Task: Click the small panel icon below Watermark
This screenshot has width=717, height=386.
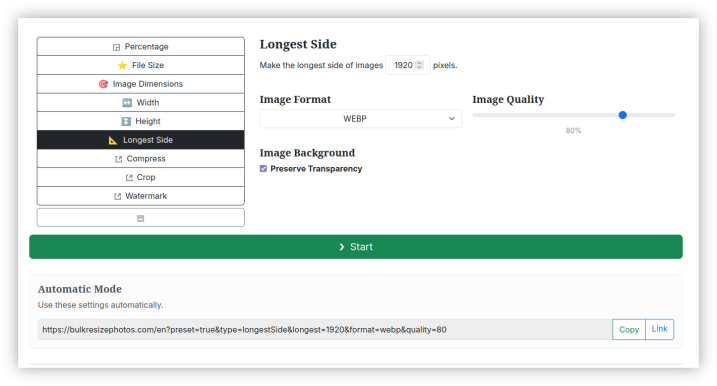Action: click(140, 218)
